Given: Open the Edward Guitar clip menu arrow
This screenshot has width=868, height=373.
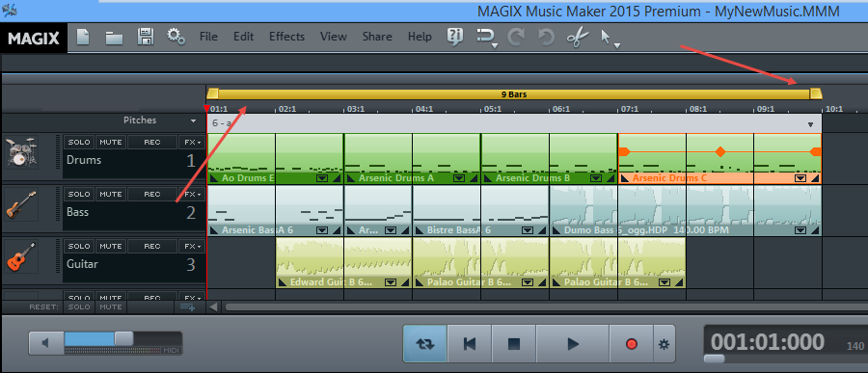Looking at the screenshot, I should [391, 282].
